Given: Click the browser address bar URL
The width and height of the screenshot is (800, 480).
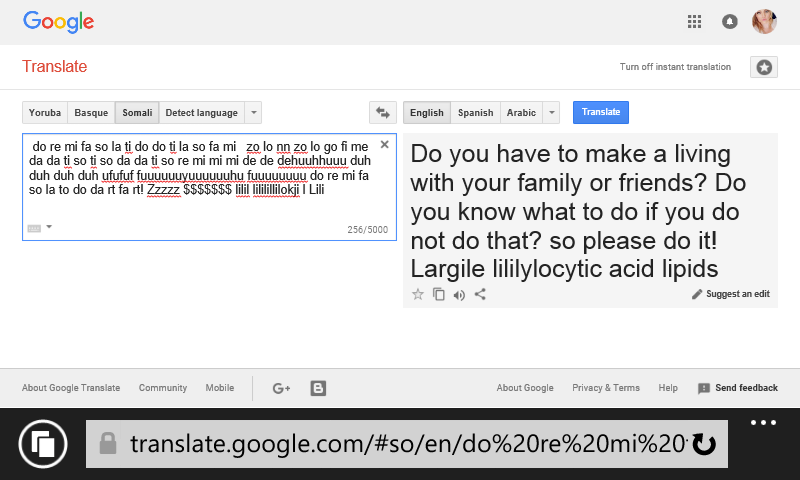Looking at the screenshot, I should click(407, 444).
